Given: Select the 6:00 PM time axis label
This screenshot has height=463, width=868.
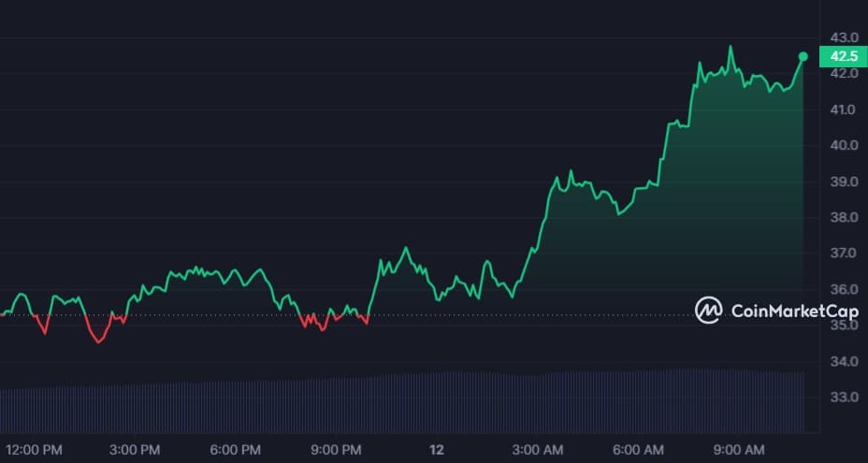Looking at the screenshot, I should 236,450.
